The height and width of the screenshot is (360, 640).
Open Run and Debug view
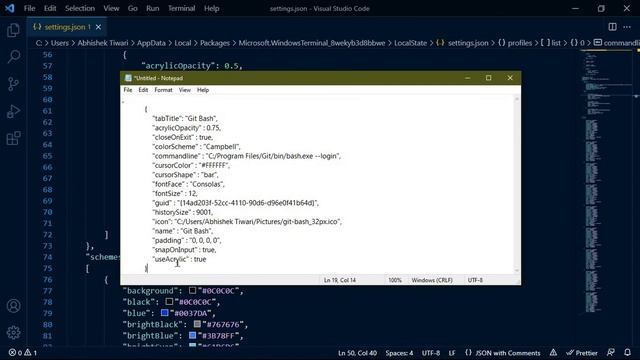[x=13, y=111]
